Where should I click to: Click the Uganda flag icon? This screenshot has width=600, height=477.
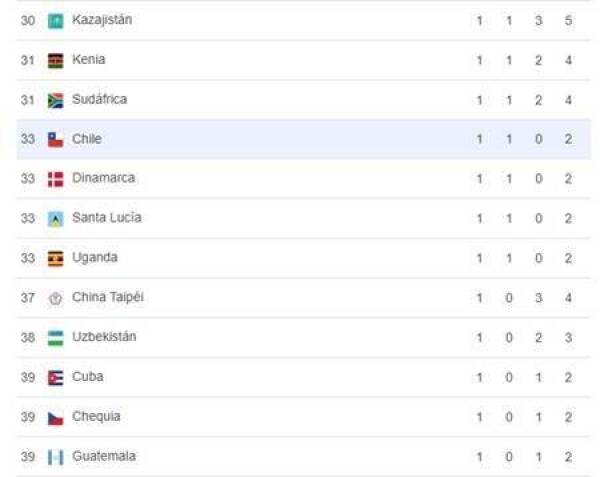56,258
